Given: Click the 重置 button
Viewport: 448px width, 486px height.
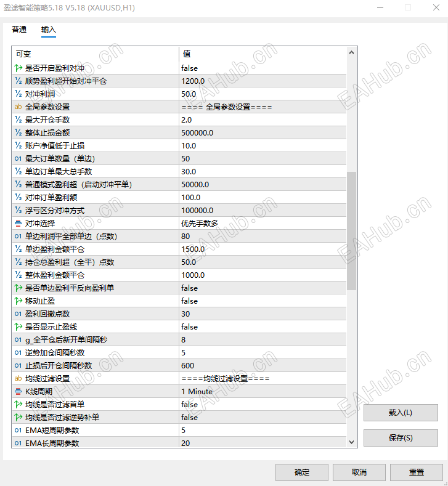Looking at the screenshot, I should 416,472.
